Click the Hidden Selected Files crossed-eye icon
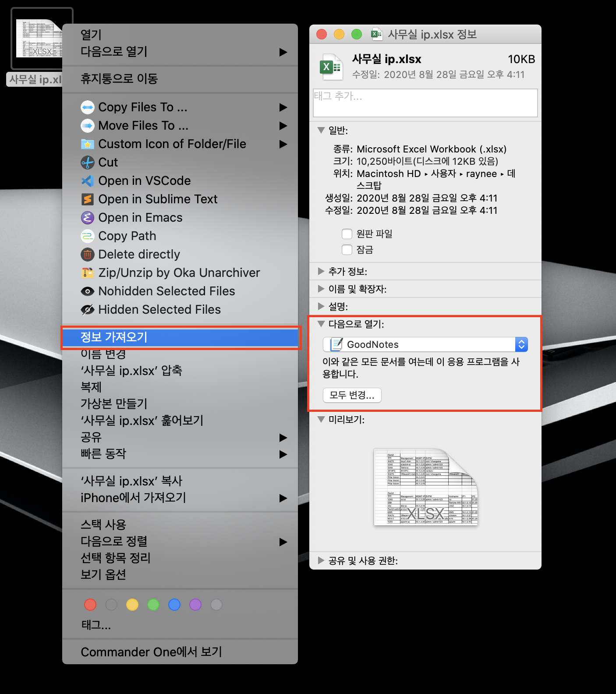This screenshot has height=694, width=616. [88, 310]
